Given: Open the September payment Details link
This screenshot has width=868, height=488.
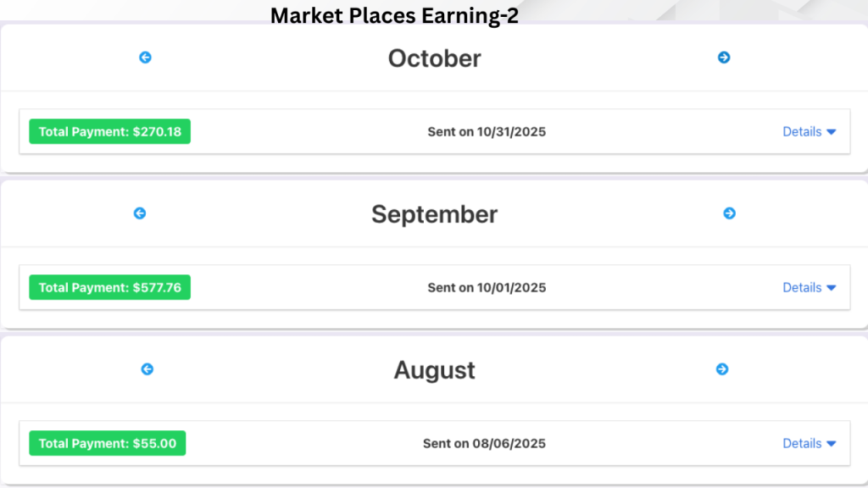Looking at the screenshot, I should pos(802,287).
